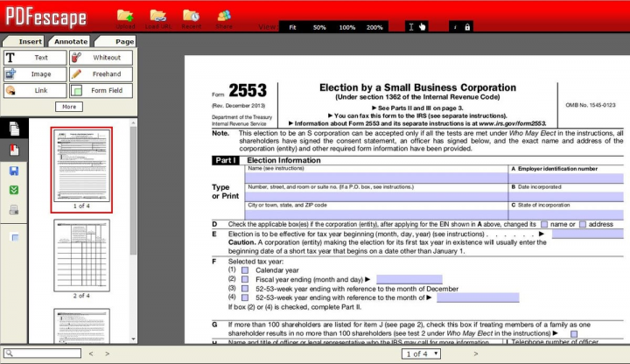Viewport: 630px width, 364px height.
Task: Click the thumbnail panel scrollbar
Action: tap(133, 191)
